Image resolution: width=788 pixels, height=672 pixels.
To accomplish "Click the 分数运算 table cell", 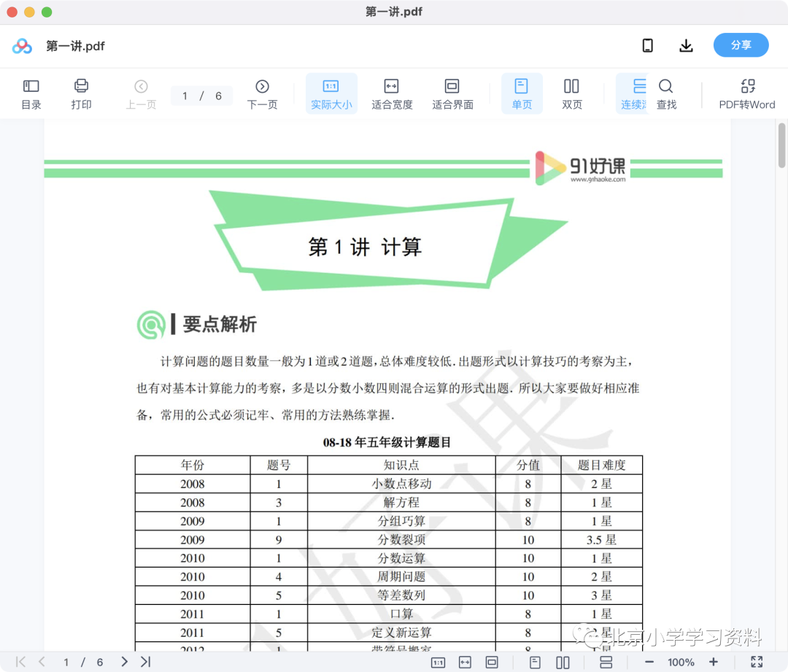I will (x=401, y=558).
